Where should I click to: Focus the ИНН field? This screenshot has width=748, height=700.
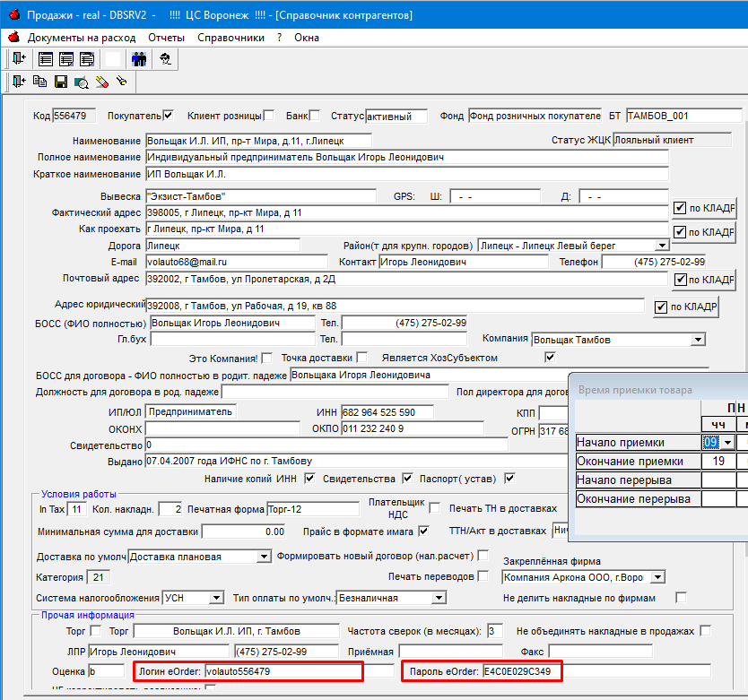pyautogui.click(x=387, y=412)
